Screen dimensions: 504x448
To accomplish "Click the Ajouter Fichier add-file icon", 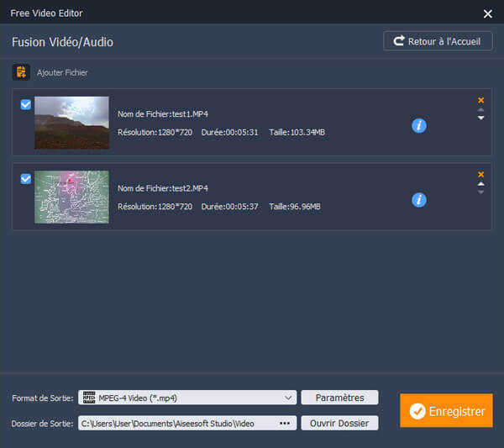I will [20, 72].
